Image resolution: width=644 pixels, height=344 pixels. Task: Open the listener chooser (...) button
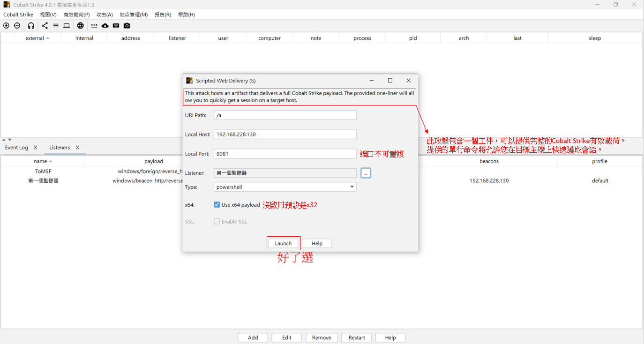[x=366, y=173]
